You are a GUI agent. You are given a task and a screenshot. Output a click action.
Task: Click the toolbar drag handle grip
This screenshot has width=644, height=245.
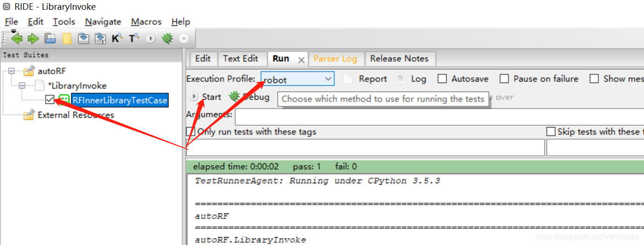[5, 38]
